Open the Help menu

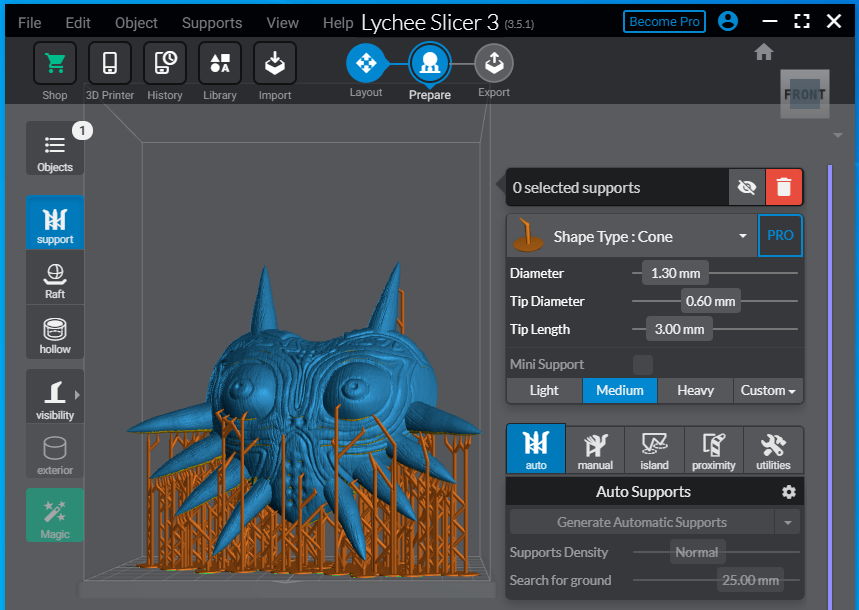point(338,22)
